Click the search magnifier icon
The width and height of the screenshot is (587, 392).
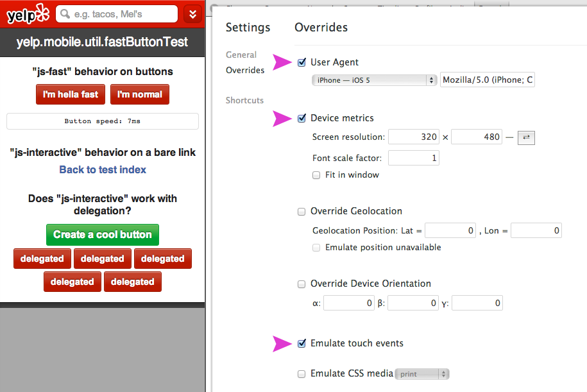click(x=65, y=14)
